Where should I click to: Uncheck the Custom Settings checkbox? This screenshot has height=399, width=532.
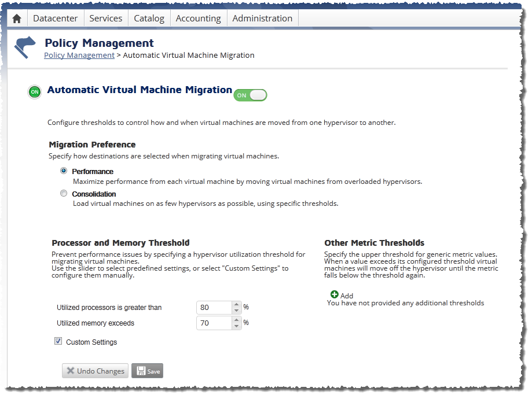[58, 341]
